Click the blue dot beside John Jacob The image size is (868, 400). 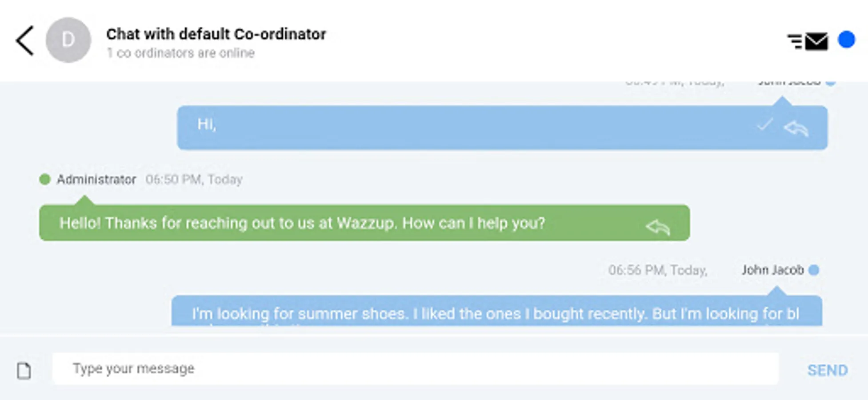point(814,270)
